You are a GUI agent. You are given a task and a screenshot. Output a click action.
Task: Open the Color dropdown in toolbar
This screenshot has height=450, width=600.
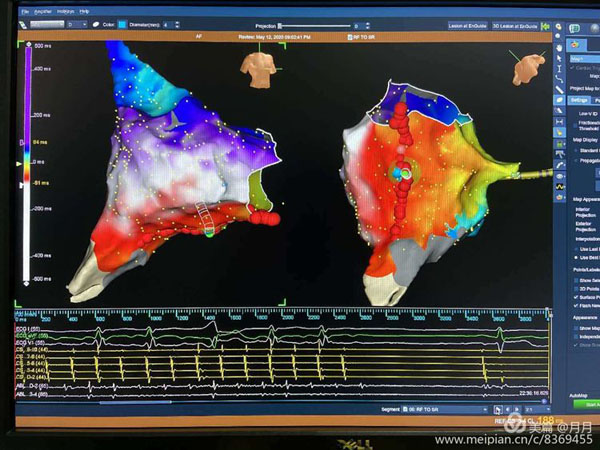click(121, 23)
